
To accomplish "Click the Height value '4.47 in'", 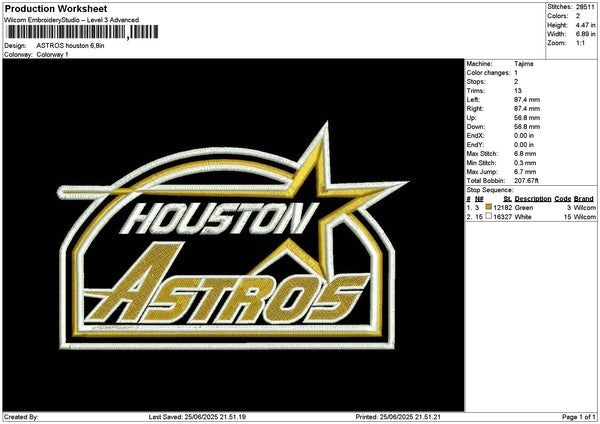I will [x=585, y=25].
